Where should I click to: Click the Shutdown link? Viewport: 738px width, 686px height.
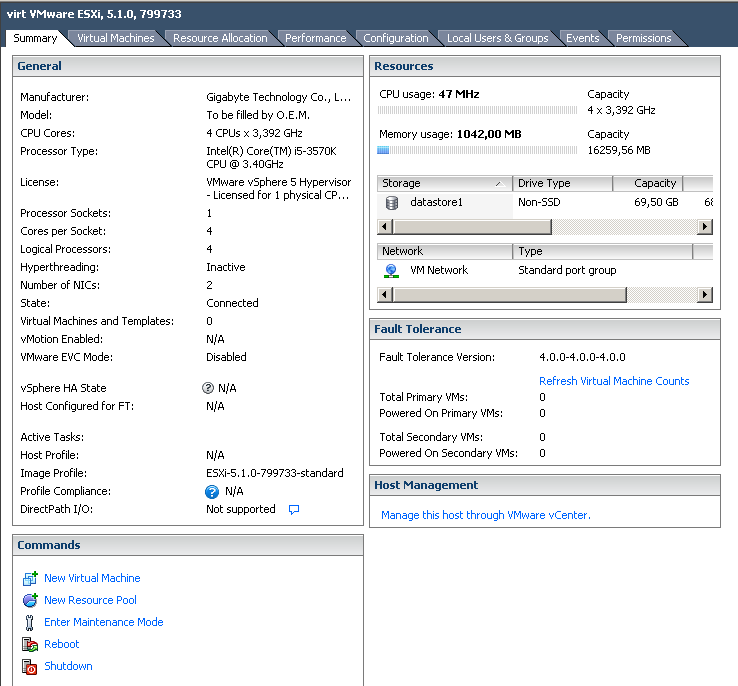[68, 666]
